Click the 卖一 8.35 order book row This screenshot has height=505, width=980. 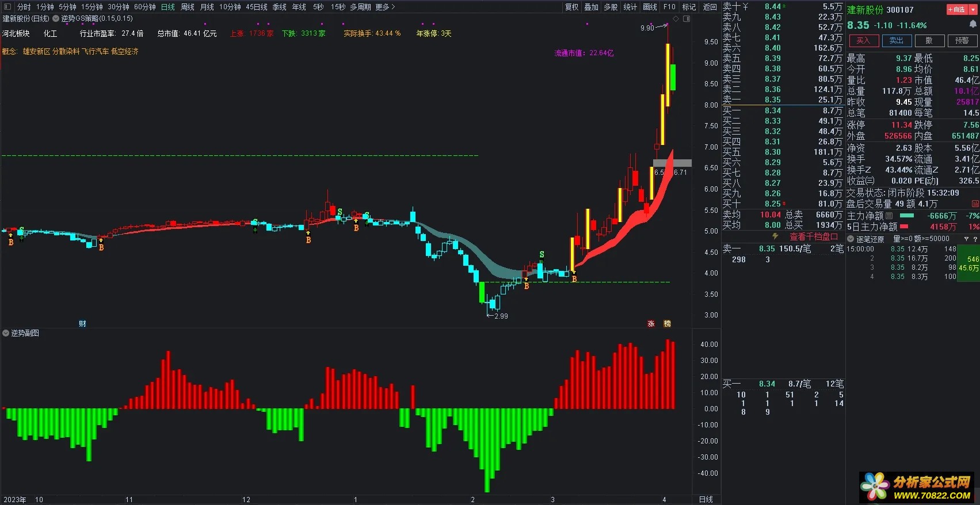tap(783, 100)
